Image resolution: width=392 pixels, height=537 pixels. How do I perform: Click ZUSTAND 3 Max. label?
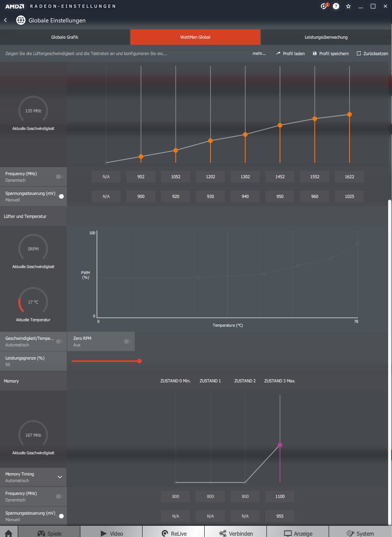(x=280, y=381)
